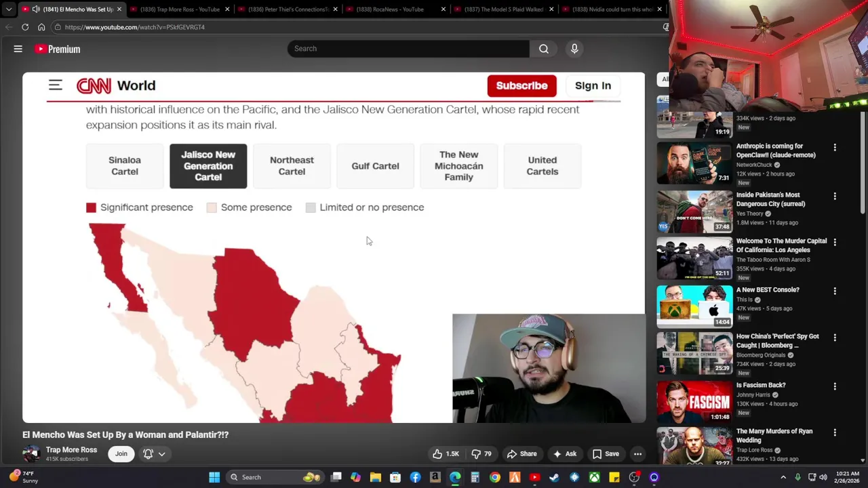Go to the YouTube Premium home logo

click(x=58, y=49)
